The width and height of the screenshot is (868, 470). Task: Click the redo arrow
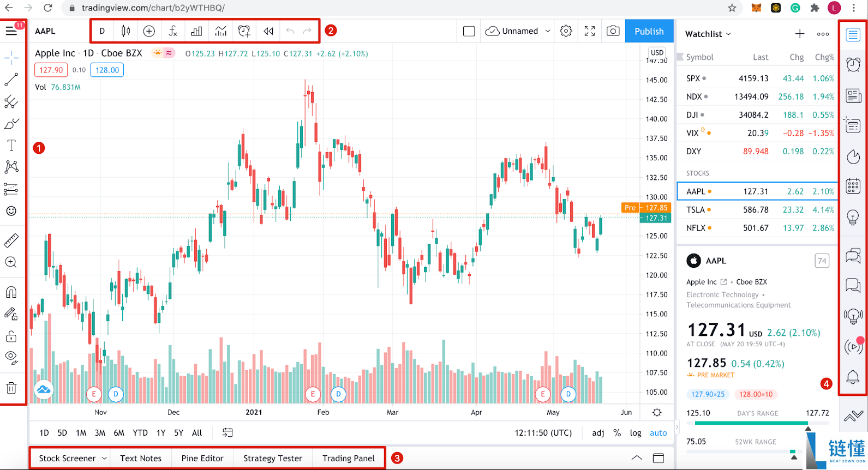307,31
